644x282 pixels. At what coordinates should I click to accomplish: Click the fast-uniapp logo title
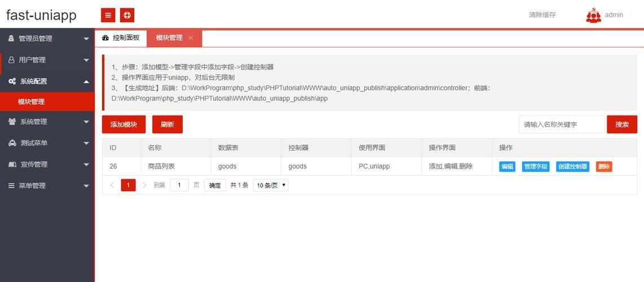pos(41,15)
